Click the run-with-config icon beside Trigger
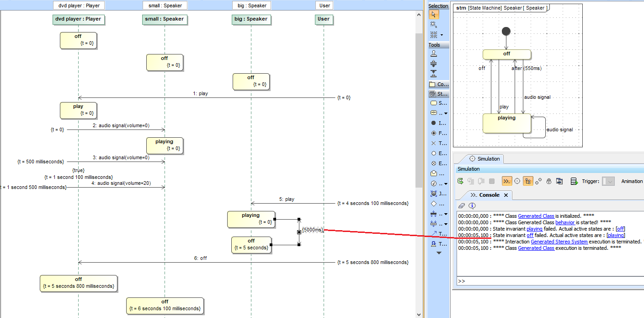Screen dimensions: 644x318 click(574, 181)
